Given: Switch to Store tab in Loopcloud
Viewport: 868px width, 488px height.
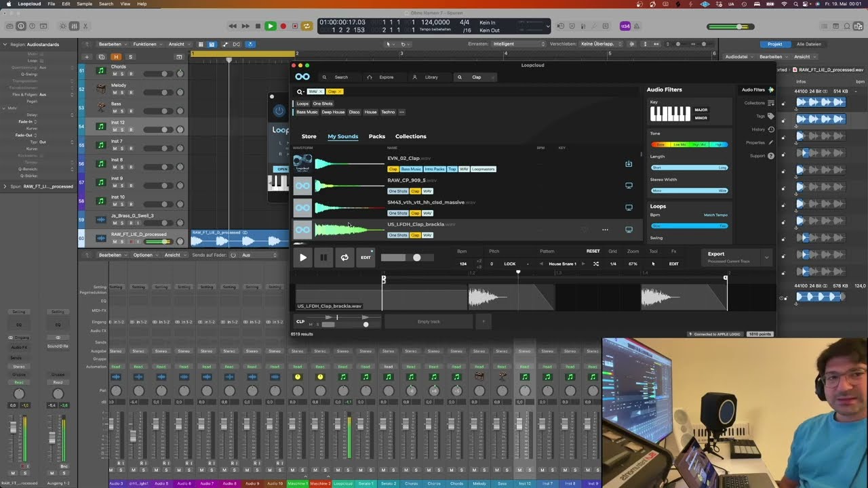Looking at the screenshot, I should click(x=309, y=136).
